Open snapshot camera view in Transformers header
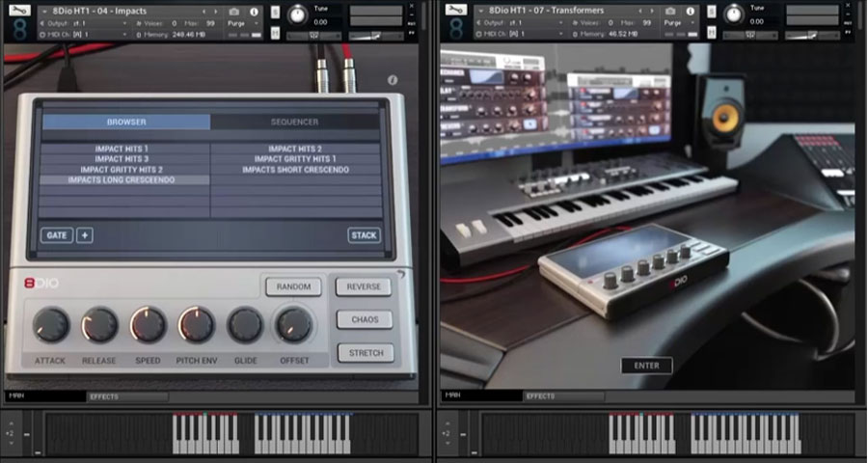 [670, 12]
